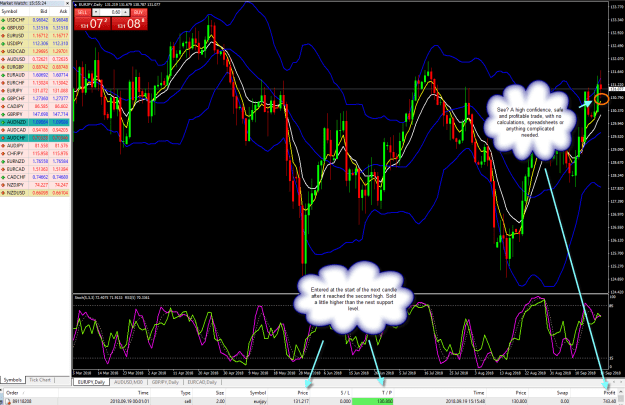
Task: Collapse the one-click trading panel arrow beside EURJPY,Daily
Action: (x=76, y=4)
